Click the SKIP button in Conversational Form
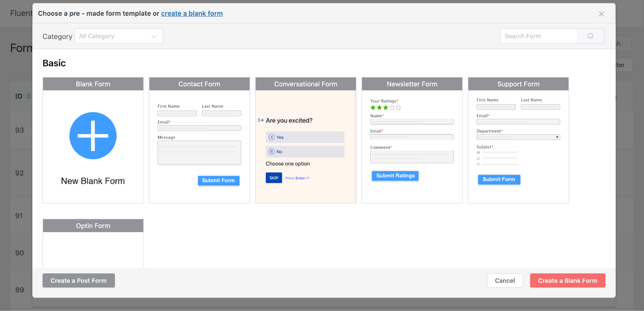Image resolution: width=644 pixels, height=311 pixels. (274, 178)
